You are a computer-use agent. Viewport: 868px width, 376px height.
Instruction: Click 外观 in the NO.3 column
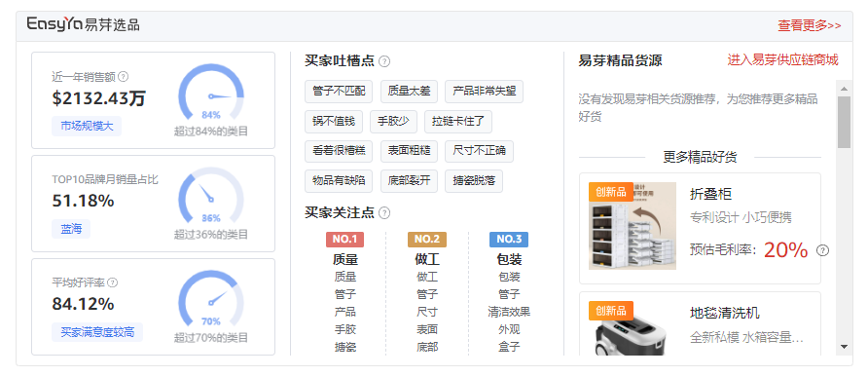point(509,329)
